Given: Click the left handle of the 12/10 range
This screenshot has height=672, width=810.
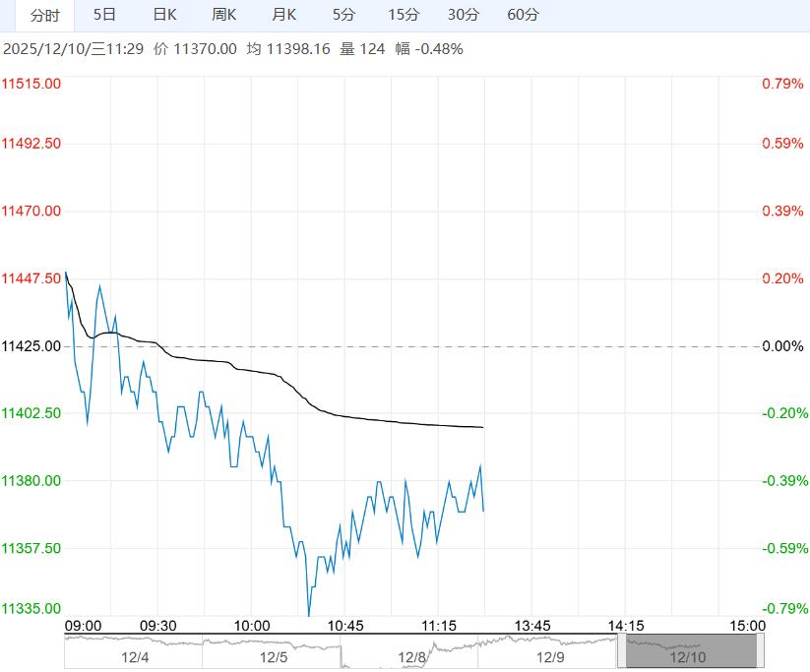Looking at the screenshot, I should [x=620, y=651].
